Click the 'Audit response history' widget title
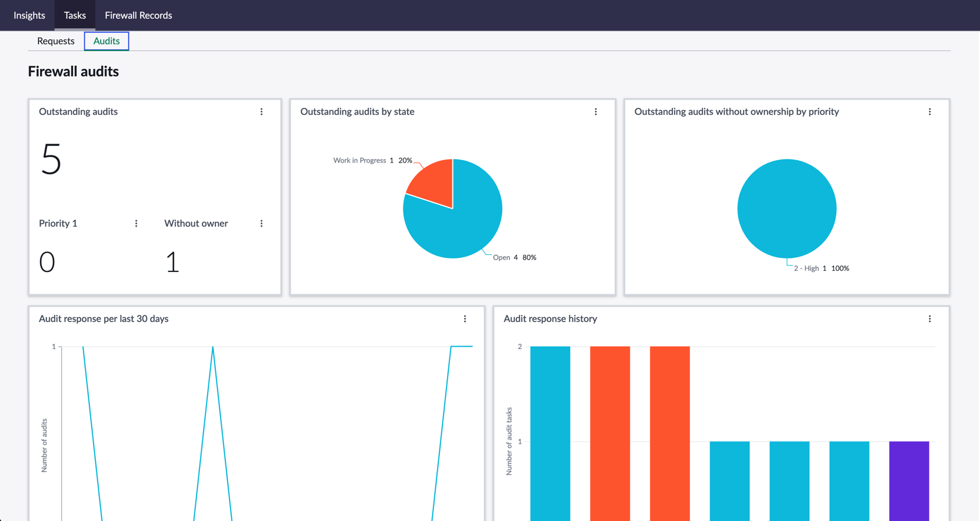980x521 pixels. click(551, 319)
